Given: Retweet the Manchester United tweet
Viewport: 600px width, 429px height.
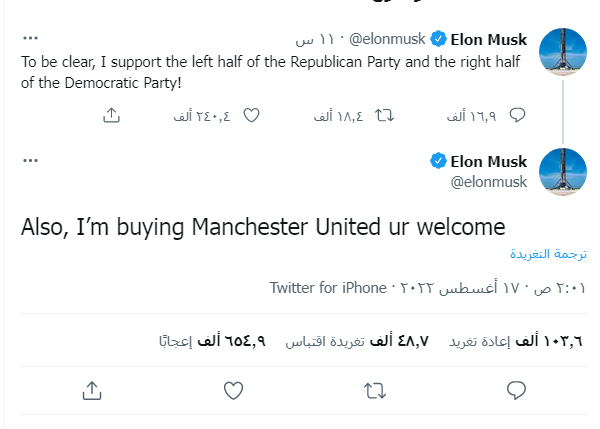Looking at the screenshot, I should click(375, 389).
